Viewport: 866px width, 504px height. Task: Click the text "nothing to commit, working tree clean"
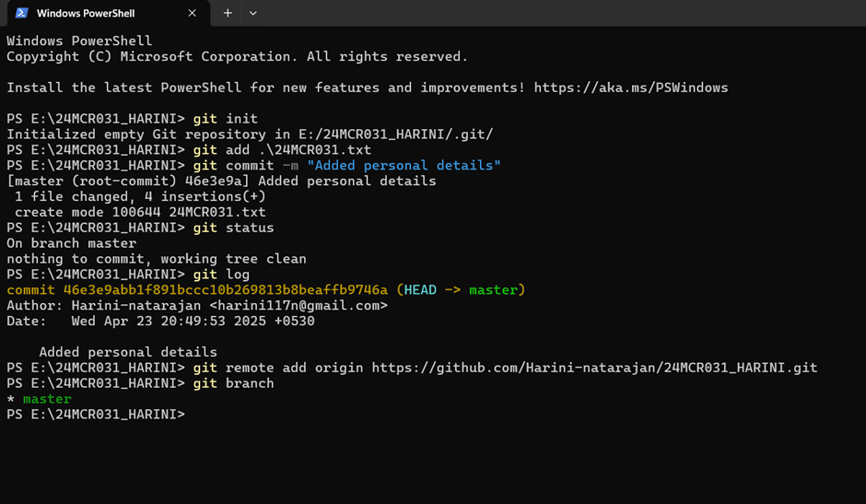coord(157,259)
